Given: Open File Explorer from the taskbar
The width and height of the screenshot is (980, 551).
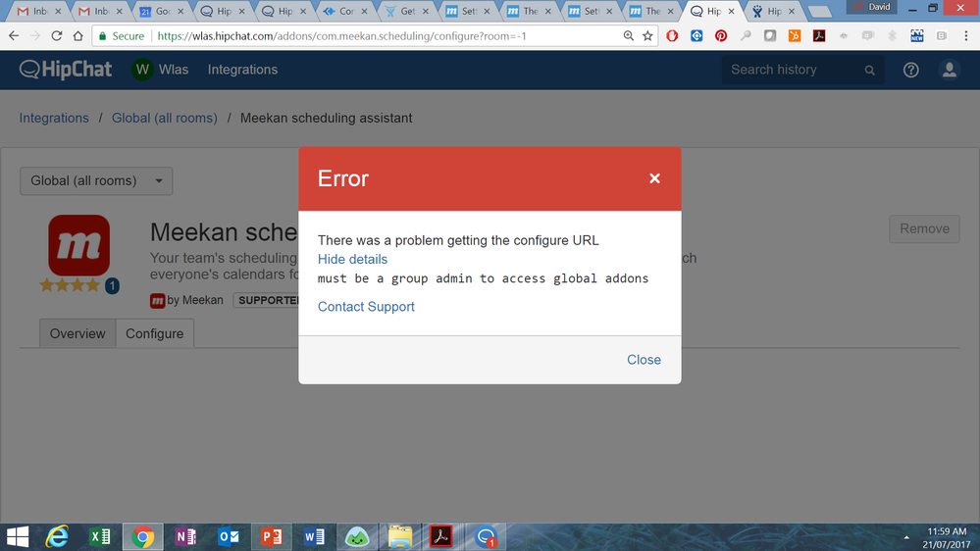Looking at the screenshot, I should point(400,537).
